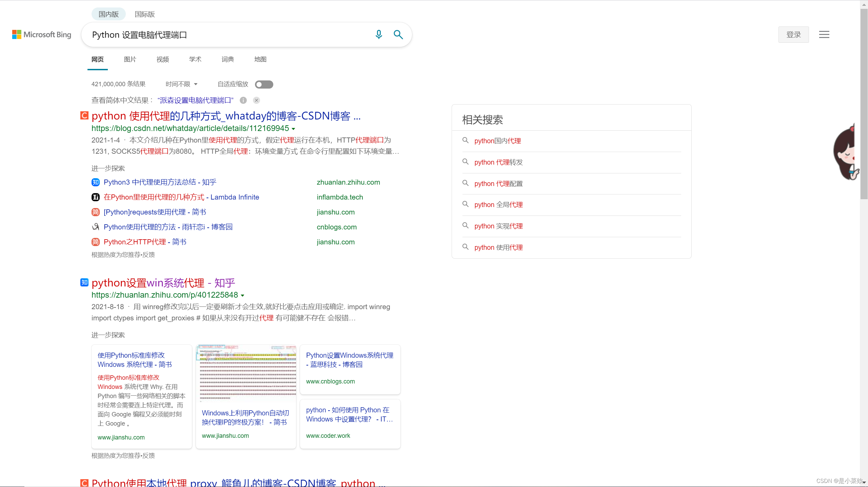Click the search icon beside python 使用代理
This screenshot has height=487, width=868.
click(x=466, y=247)
